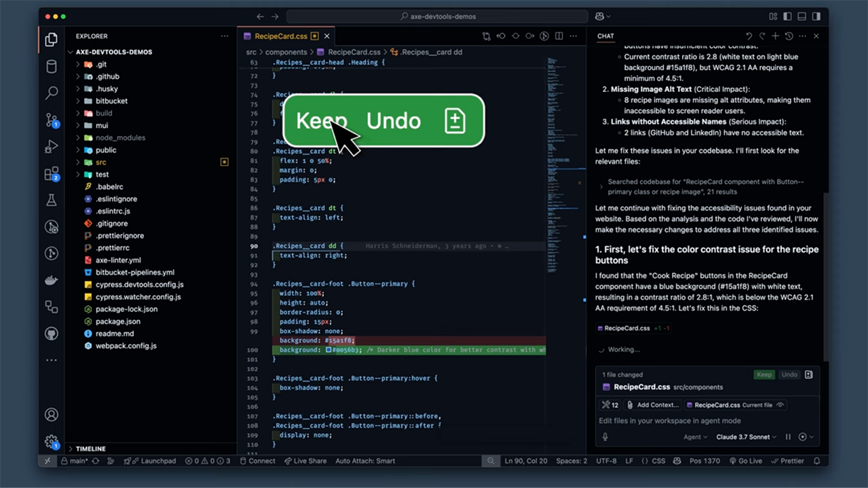The height and width of the screenshot is (488, 868).
Task: Split the editor using the split icon
Action: 558,35
